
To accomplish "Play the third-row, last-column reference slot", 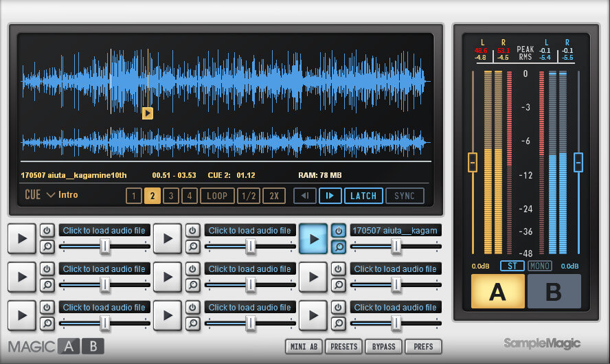I will coord(313,315).
